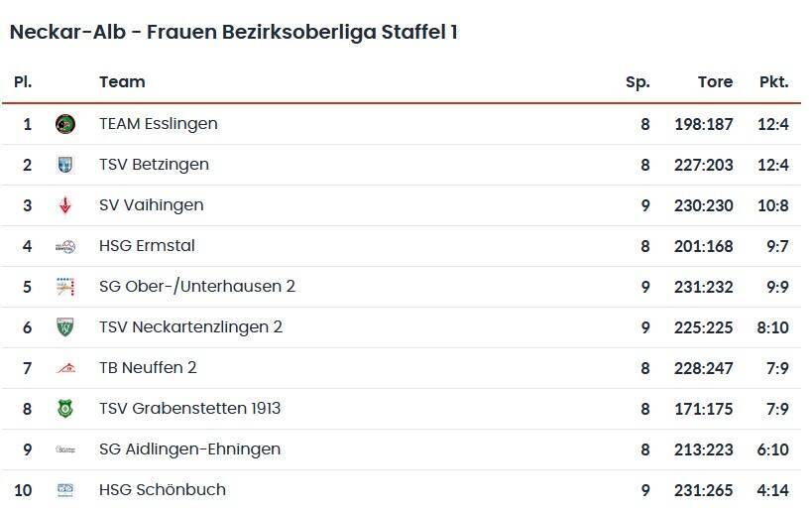Click the HSG Schönbuch club logo
The height and width of the screenshot is (512, 812).
tap(65, 490)
